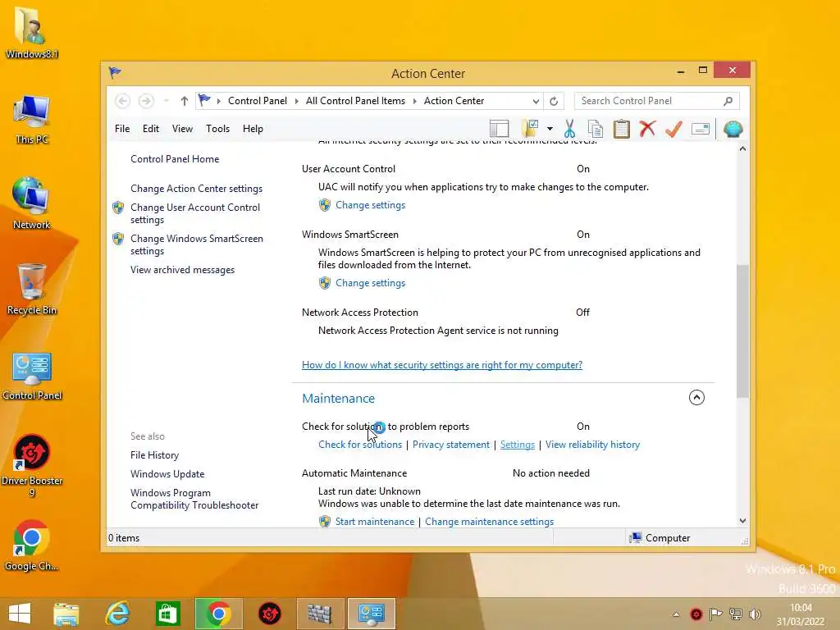Launch Internet Explorer from the taskbar
Screen dimensions: 840x630
coord(118,614)
